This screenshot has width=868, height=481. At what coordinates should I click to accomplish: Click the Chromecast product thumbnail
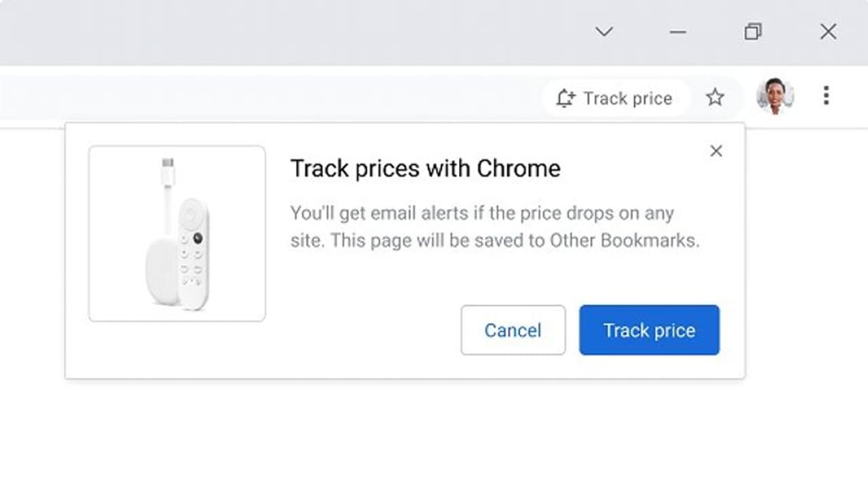(x=177, y=234)
